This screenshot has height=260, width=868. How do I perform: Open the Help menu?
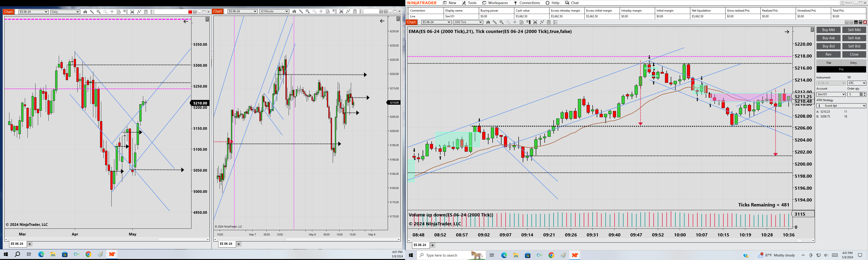pyautogui.click(x=553, y=3)
